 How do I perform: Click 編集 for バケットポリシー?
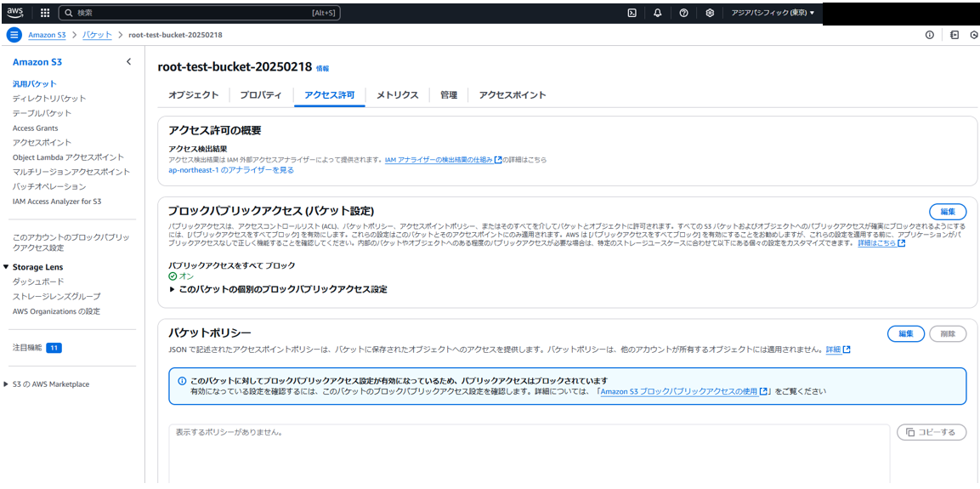906,334
